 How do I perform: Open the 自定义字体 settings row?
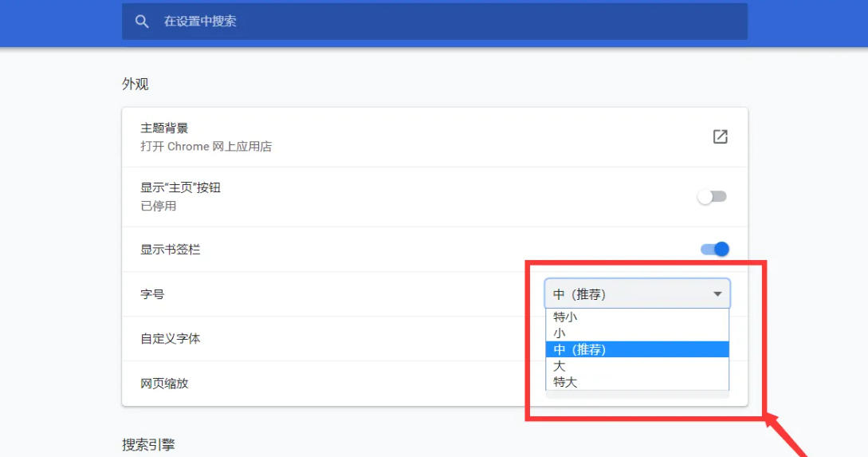[171, 339]
